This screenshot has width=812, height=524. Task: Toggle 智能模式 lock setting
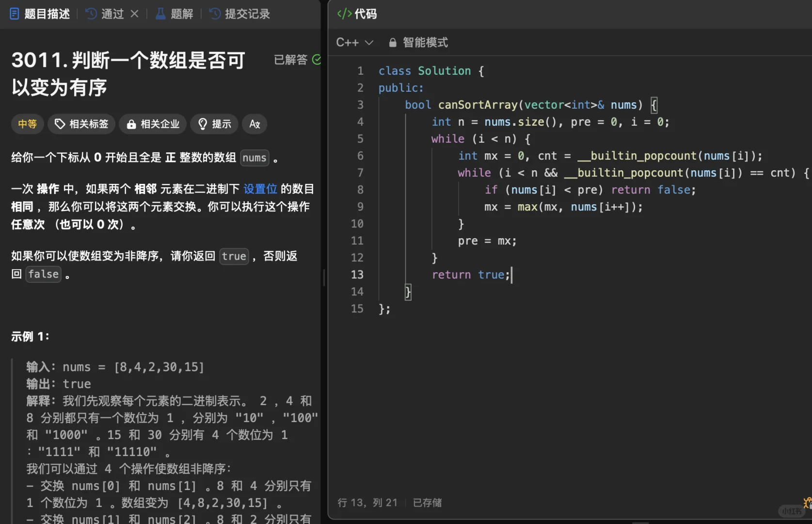click(418, 42)
